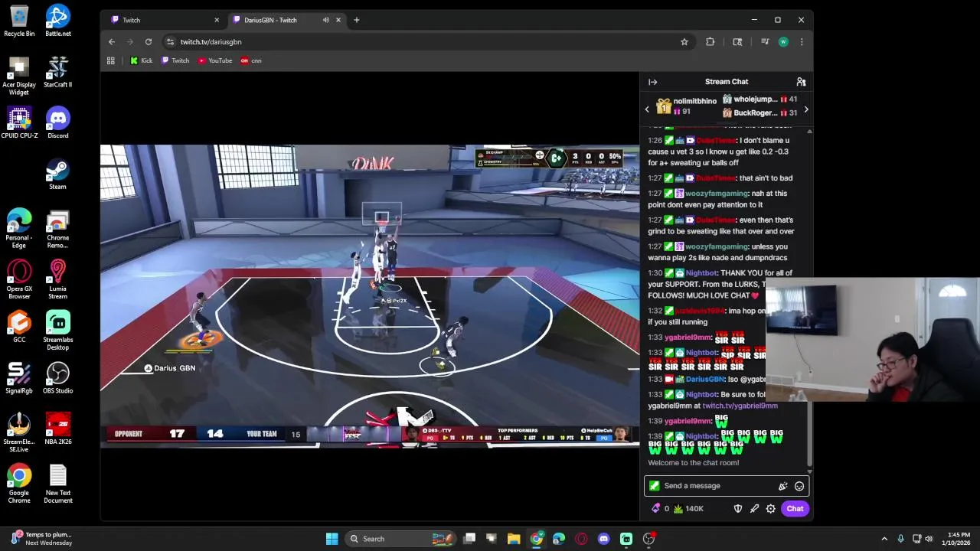Screen dimensions: 980x551
Task: Close the first Twitch tab
Action: (x=217, y=20)
